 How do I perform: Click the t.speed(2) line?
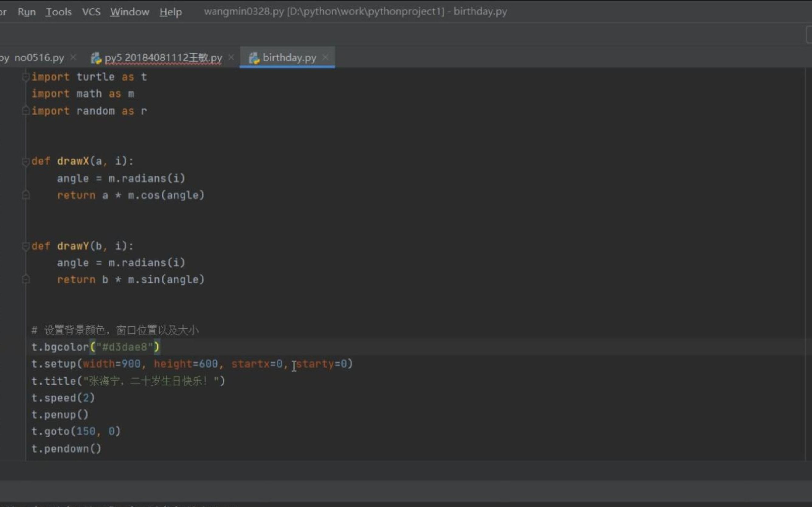[x=63, y=398]
